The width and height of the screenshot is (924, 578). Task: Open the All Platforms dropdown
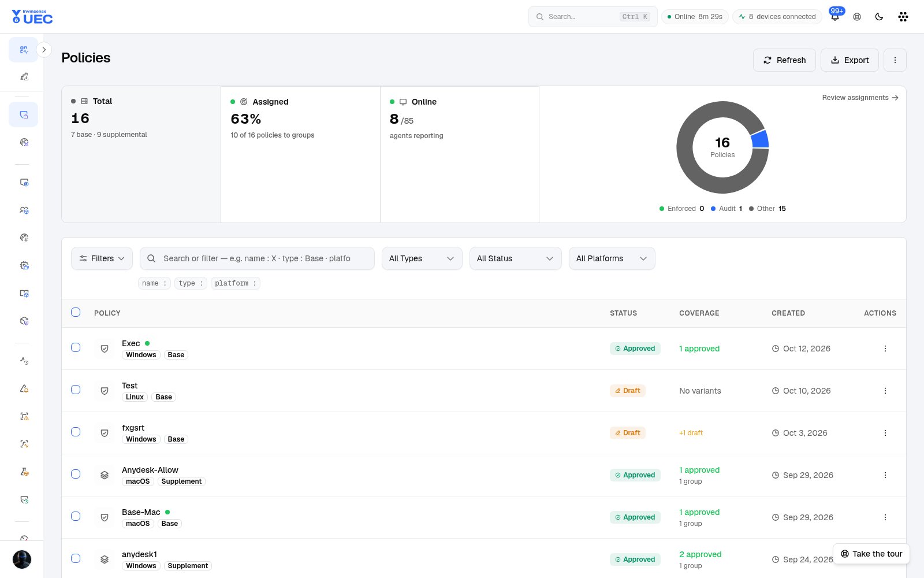click(612, 258)
